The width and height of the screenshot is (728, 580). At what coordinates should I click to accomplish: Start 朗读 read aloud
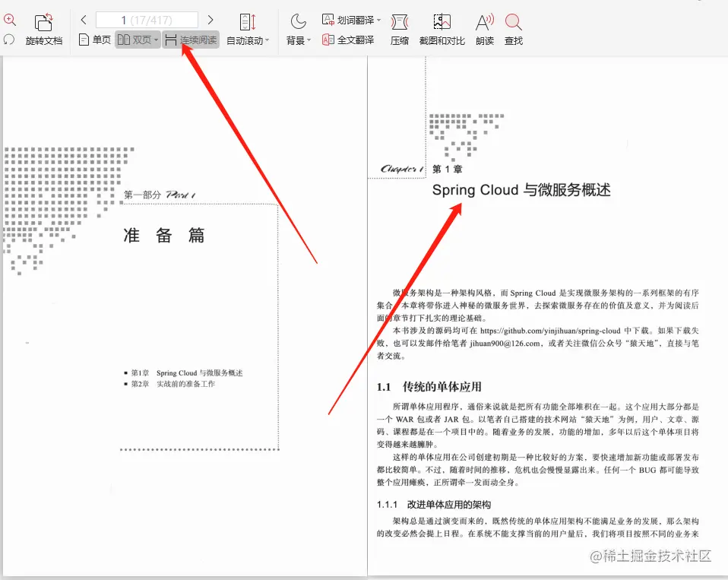[x=485, y=30]
